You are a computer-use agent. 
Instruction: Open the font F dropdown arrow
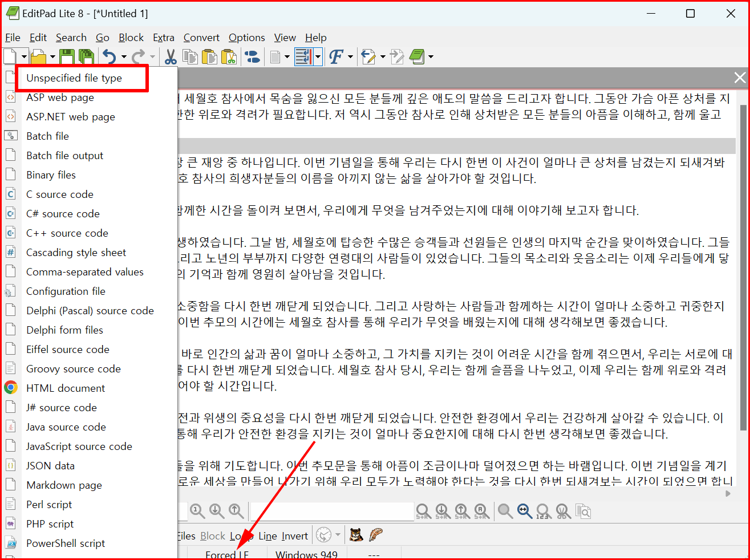click(350, 56)
